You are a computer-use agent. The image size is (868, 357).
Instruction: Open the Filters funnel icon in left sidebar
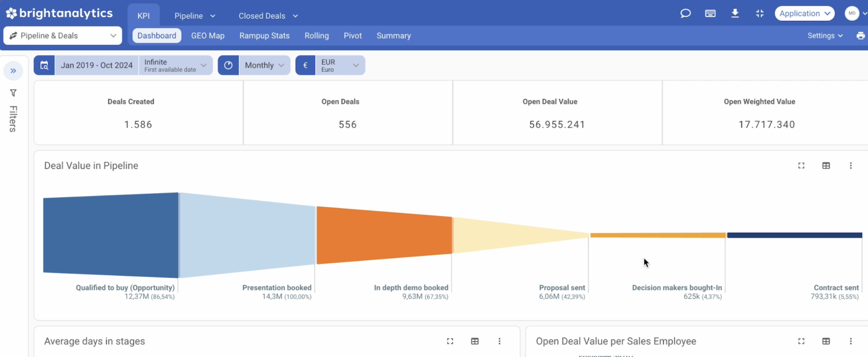pos(13,93)
